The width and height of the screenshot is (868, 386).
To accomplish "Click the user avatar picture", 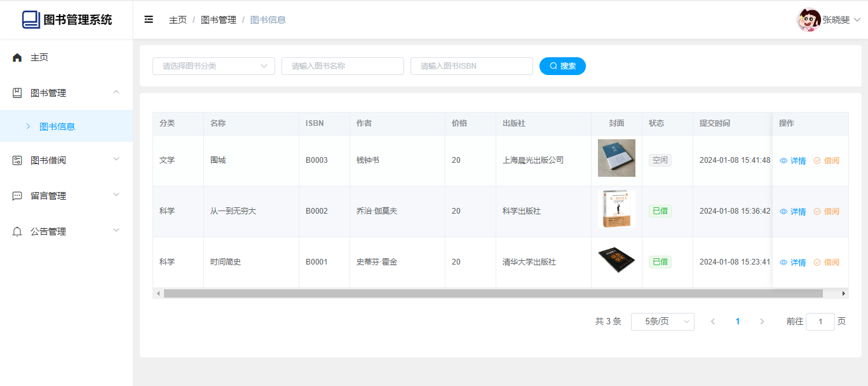I will 808,20.
